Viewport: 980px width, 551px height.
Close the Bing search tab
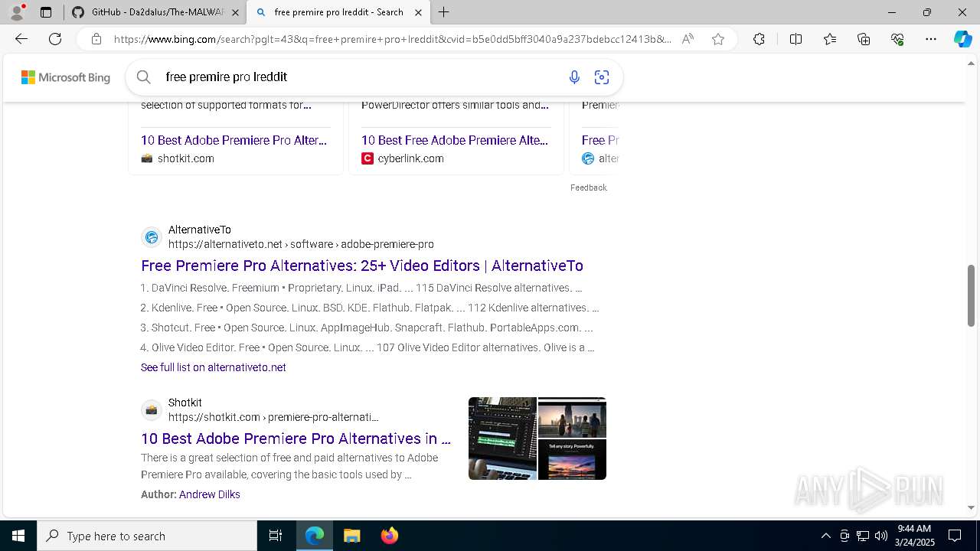[x=418, y=12]
